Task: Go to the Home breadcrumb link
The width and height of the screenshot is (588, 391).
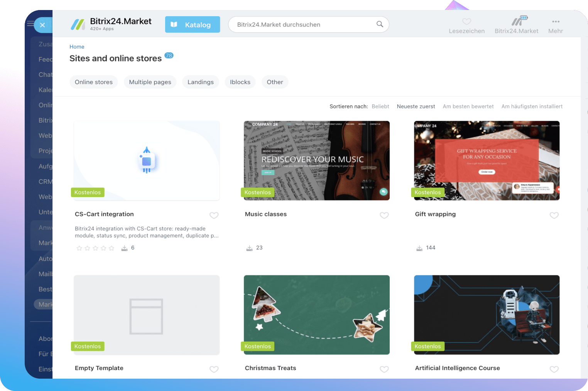Action: (77, 47)
